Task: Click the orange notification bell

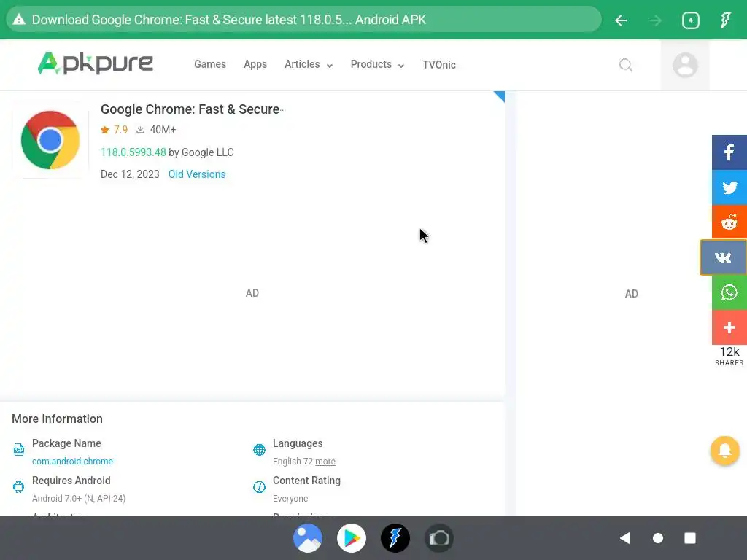Action: 724,451
